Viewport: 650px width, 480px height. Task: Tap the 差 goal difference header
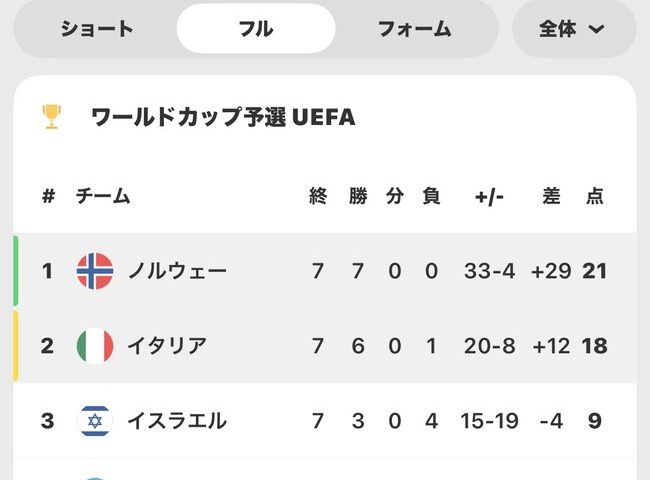pos(551,196)
